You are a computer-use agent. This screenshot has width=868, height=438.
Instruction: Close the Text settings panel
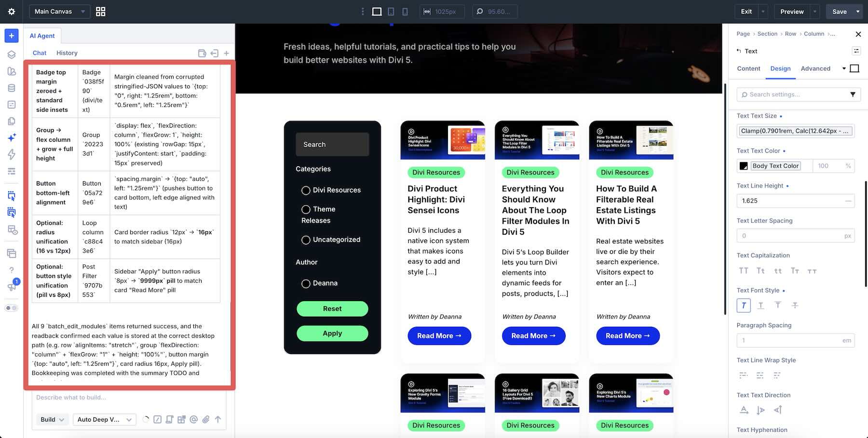(858, 34)
